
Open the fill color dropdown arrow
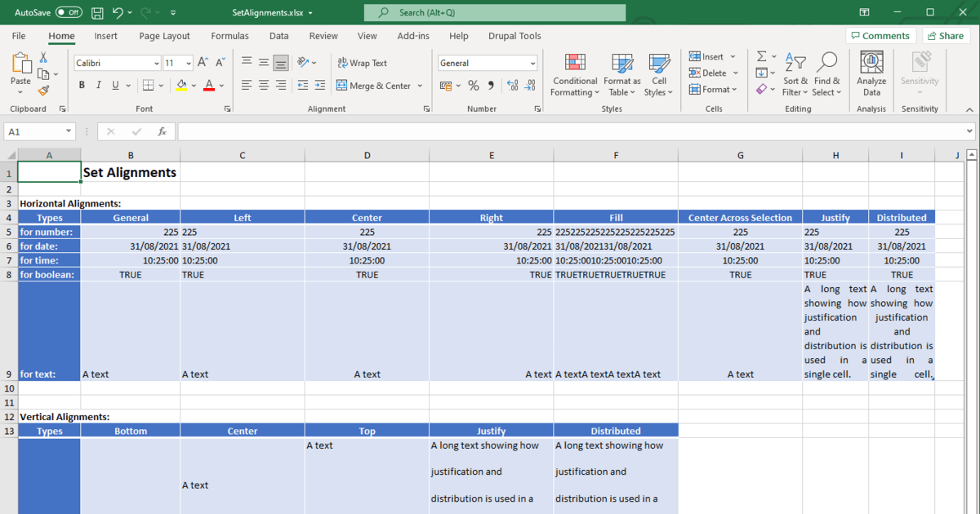pos(194,85)
